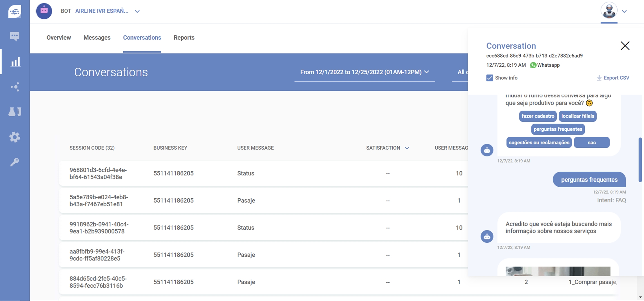Click the 'fazer cadastro' quick reply button
The height and width of the screenshot is (301, 644).
[x=538, y=116]
